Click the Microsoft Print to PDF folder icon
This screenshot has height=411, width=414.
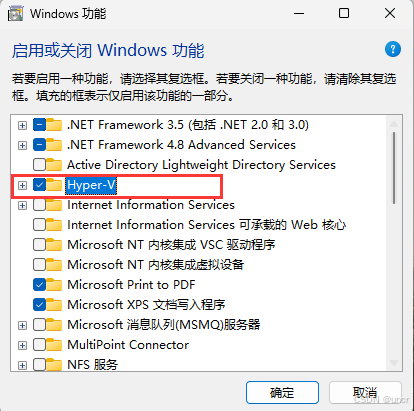54,285
